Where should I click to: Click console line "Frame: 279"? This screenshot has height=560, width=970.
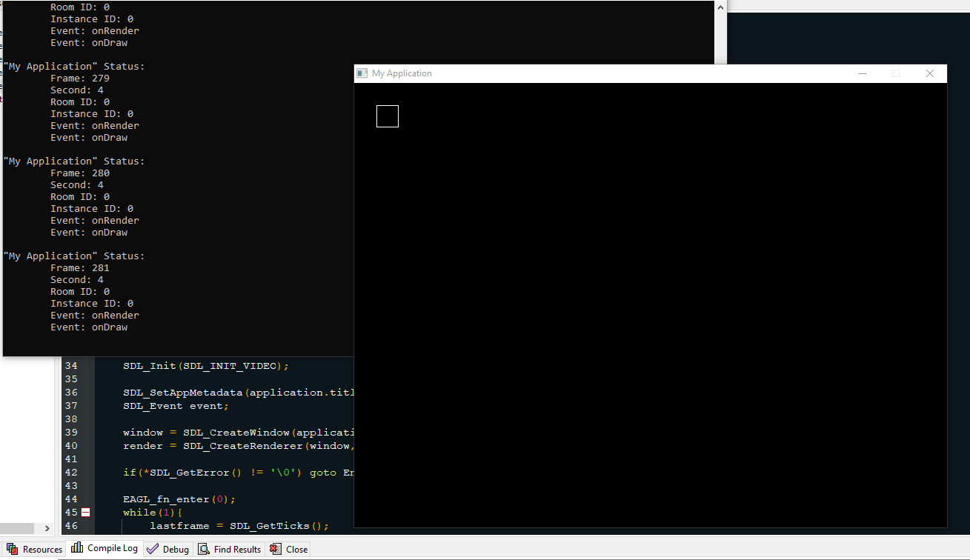pos(80,79)
